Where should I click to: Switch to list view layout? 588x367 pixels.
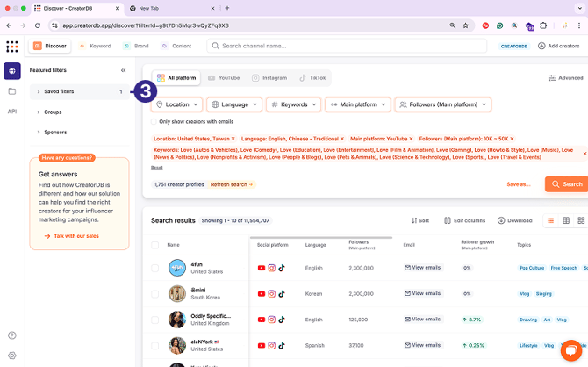pos(550,220)
